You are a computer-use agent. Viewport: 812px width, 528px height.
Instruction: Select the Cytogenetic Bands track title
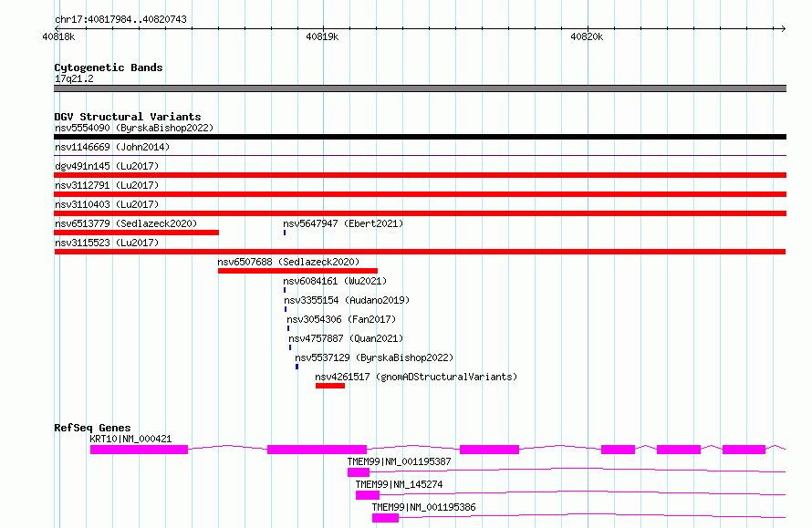[x=109, y=67]
